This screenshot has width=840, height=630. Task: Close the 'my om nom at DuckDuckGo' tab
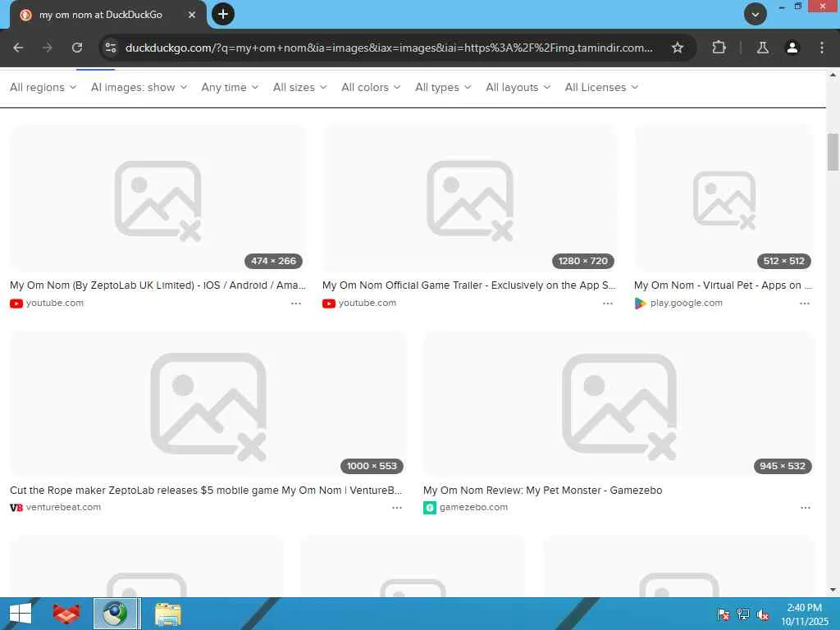tap(192, 15)
